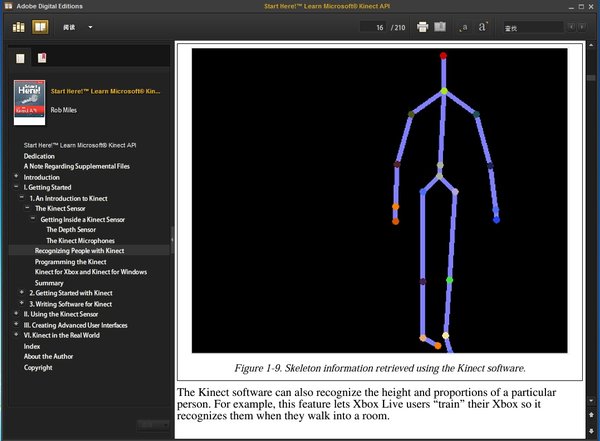
Task: Collapse the I. Getting Started section
Action: [15, 187]
